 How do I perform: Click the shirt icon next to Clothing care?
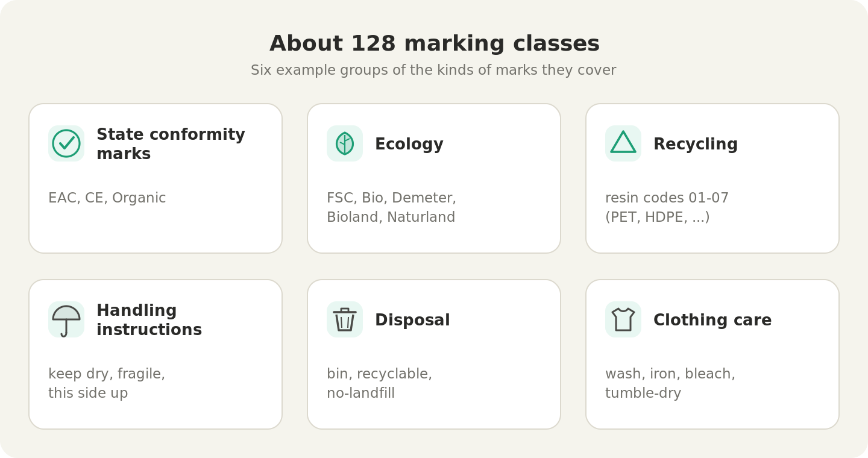(x=623, y=319)
